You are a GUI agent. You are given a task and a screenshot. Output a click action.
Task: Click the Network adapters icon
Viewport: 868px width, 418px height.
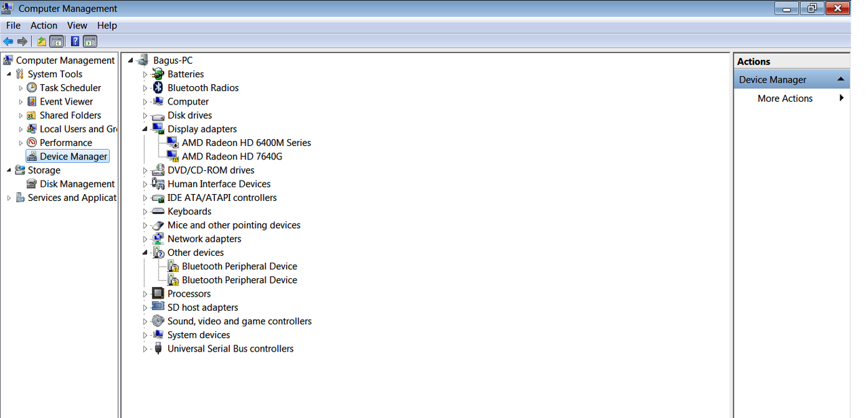pyautogui.click(x=158, y=239)
